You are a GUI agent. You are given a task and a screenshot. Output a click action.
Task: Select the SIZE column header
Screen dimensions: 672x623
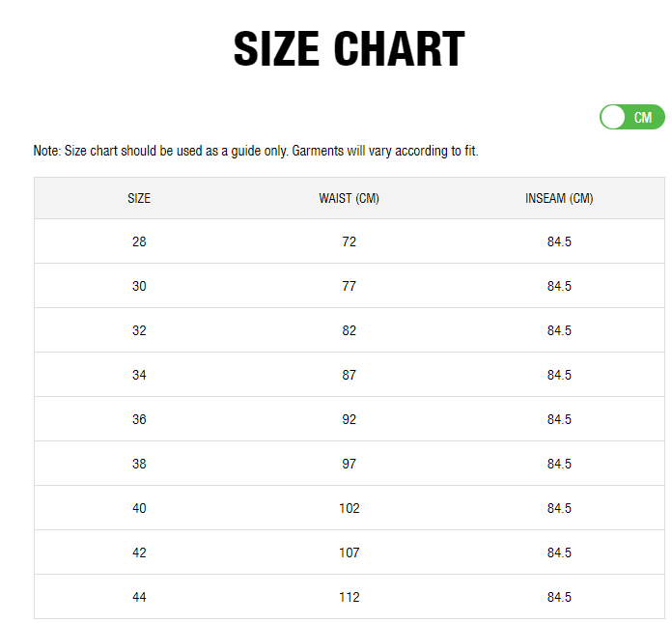coord(139,199)
